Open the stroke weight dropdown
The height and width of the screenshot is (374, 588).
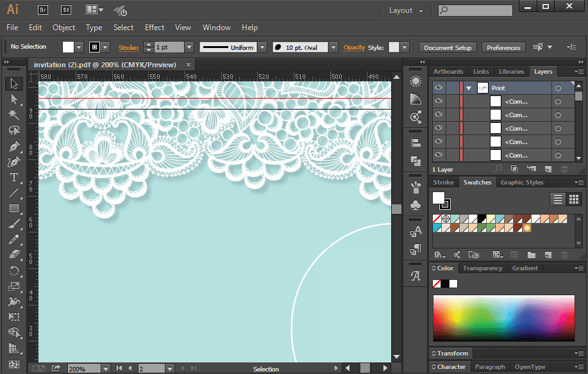(189, 47)
